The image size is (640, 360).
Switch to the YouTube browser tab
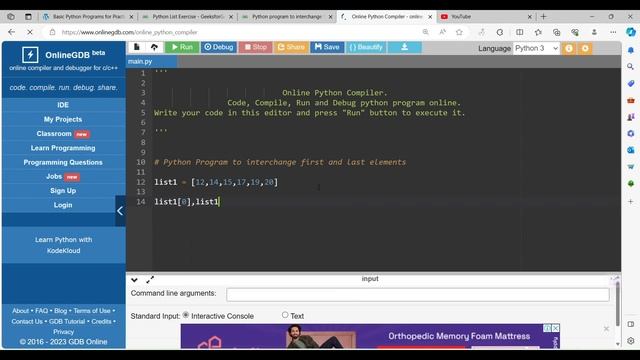[x=486, y=17]
